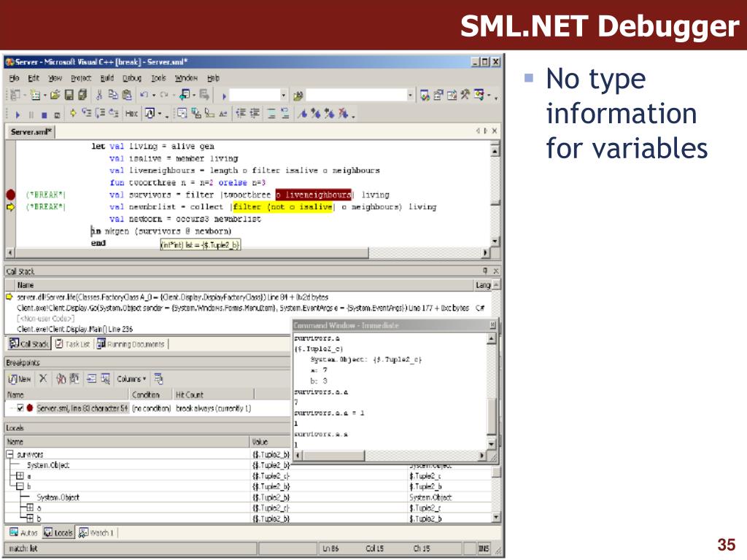The width and height of the screenshot is (747, 560).
Task: Click the Step Out icon
Action: [x=113, y=113]
